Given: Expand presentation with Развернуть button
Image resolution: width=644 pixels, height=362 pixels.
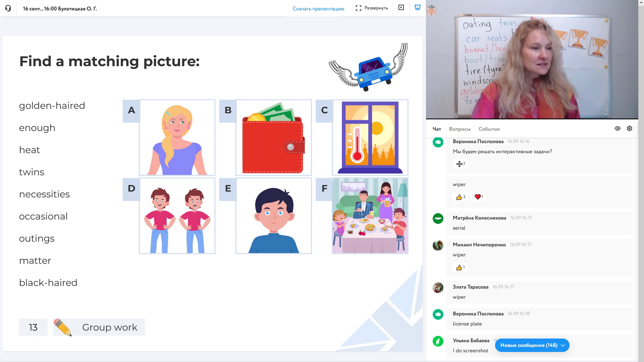Looking at the screenshot, I should pyautogui.click(x=372, y=8).
